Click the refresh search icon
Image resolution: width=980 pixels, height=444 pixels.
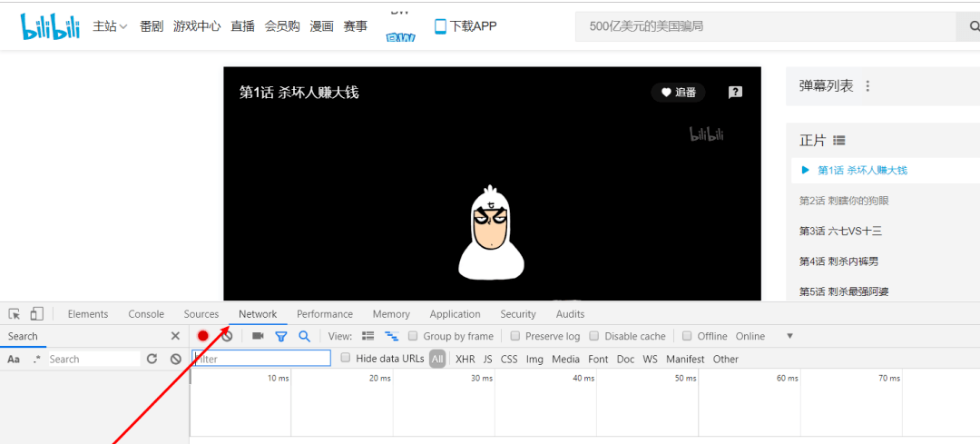[152, 359]
